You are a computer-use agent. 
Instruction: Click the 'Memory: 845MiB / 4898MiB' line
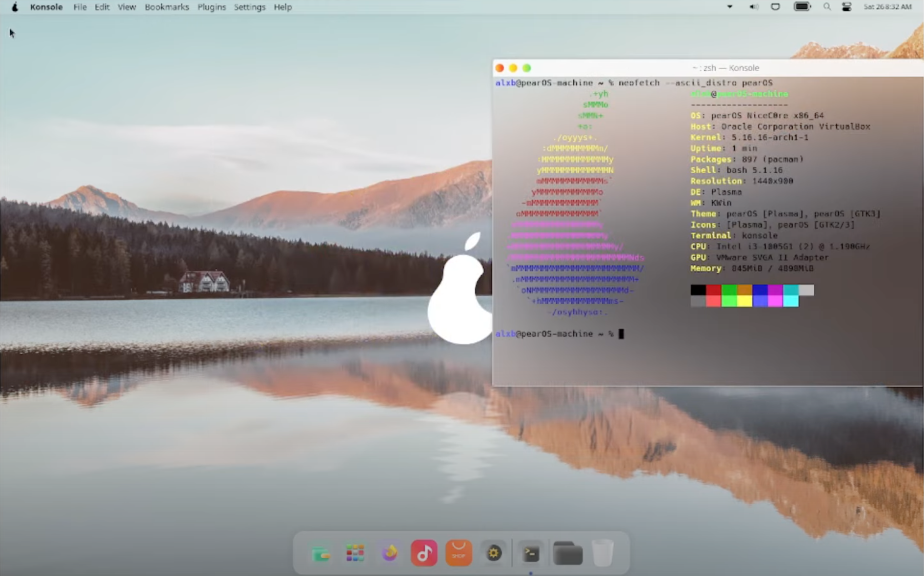(x=752, y=268)
